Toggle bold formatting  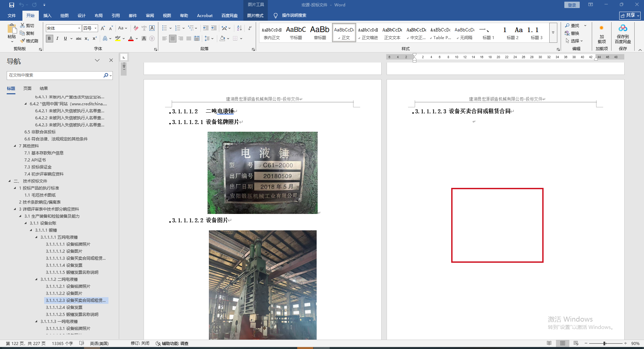click(49, 38)
